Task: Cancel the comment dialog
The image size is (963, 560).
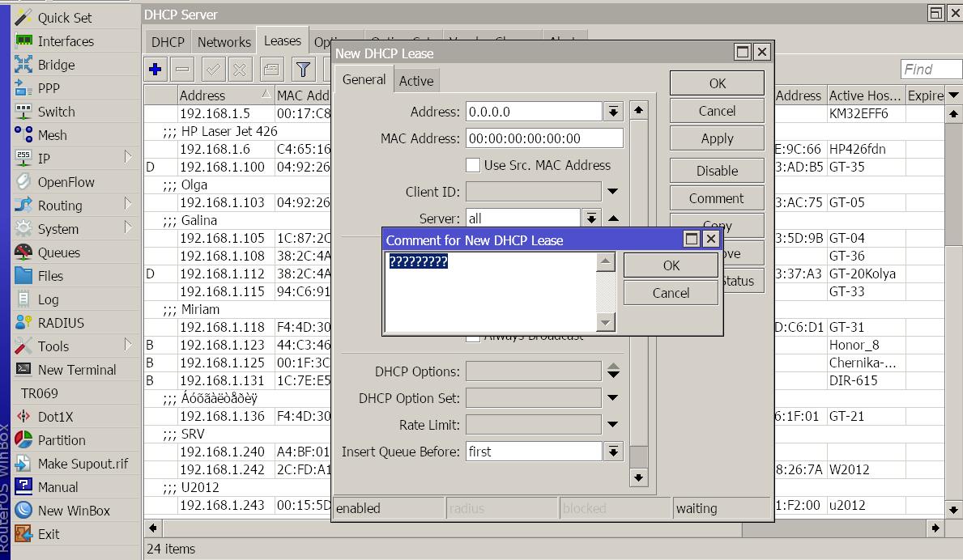Action: point(671,293)
